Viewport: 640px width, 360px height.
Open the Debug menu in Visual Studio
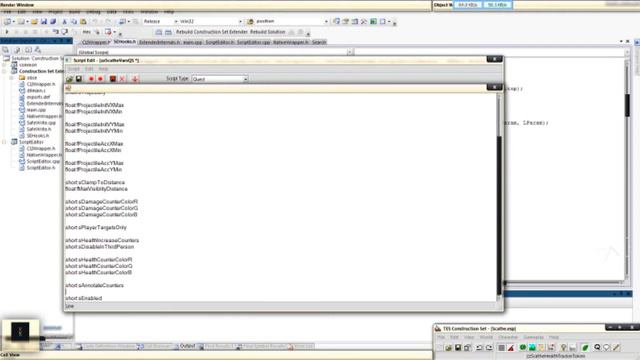coord(93,12)
